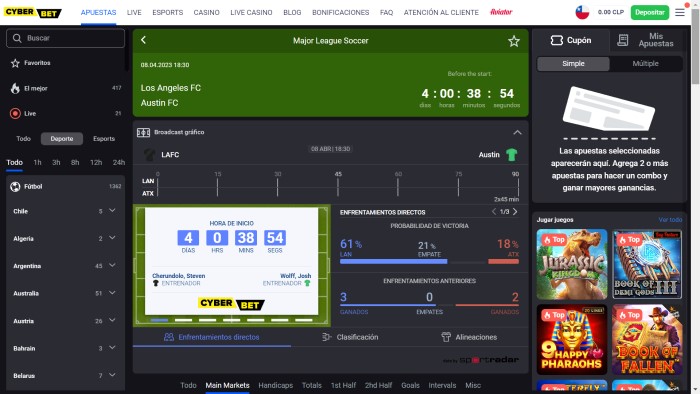Open the LIVE navigation item
Screen dimensions: 700x394
point(134,12)
